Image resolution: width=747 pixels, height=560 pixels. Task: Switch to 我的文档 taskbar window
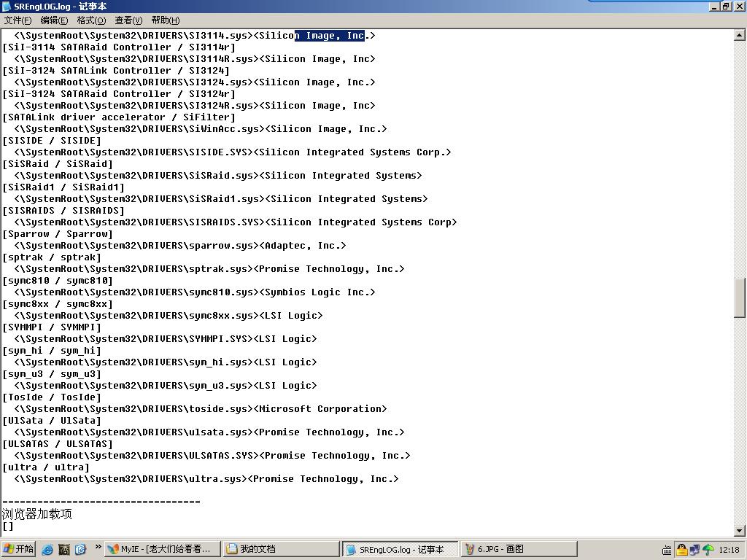(x=281, y=549)
